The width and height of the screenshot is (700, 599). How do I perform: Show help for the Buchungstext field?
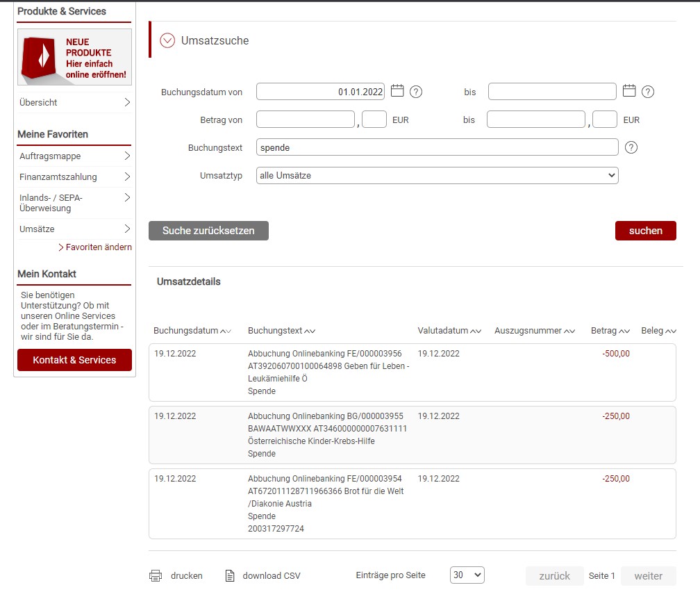coord(631,147)
